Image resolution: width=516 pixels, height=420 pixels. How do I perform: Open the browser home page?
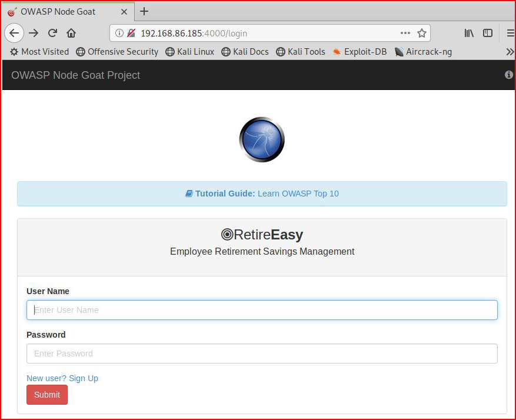(x=71, y=33)
